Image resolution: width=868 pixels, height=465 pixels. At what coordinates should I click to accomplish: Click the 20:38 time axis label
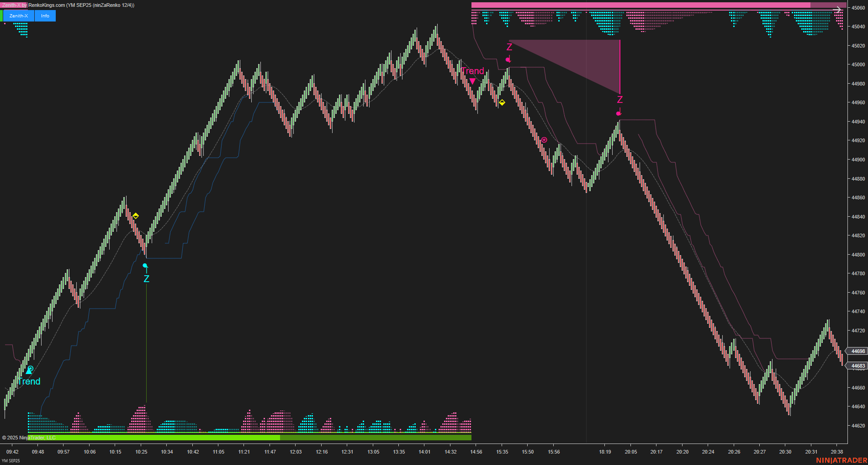836,451
